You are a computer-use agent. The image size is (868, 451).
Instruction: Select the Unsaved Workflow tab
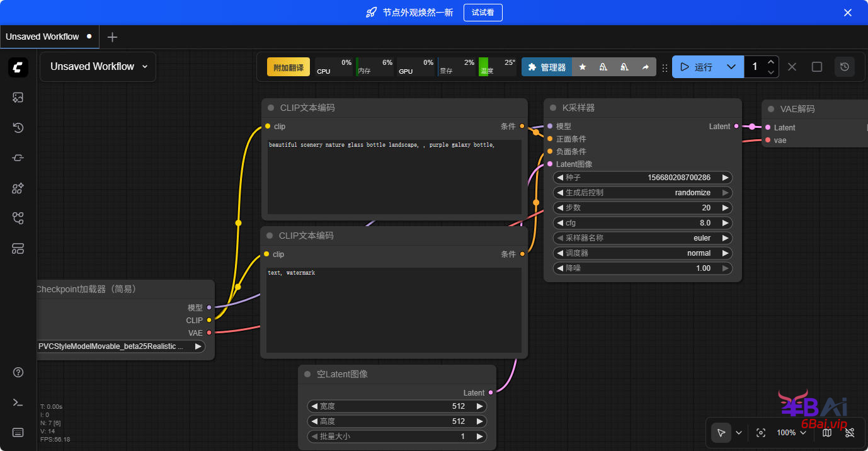point(43,37)
